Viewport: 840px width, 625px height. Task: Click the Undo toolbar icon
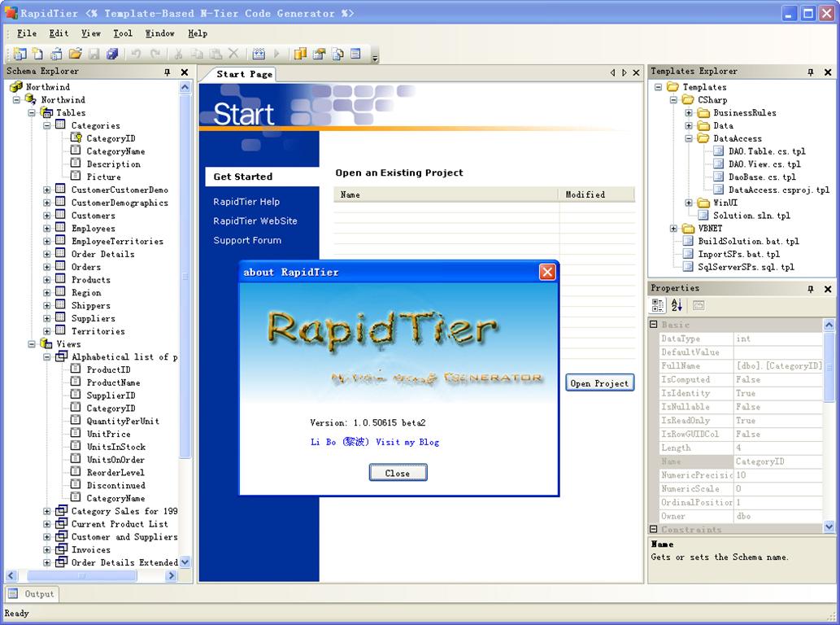click(136, 54)
